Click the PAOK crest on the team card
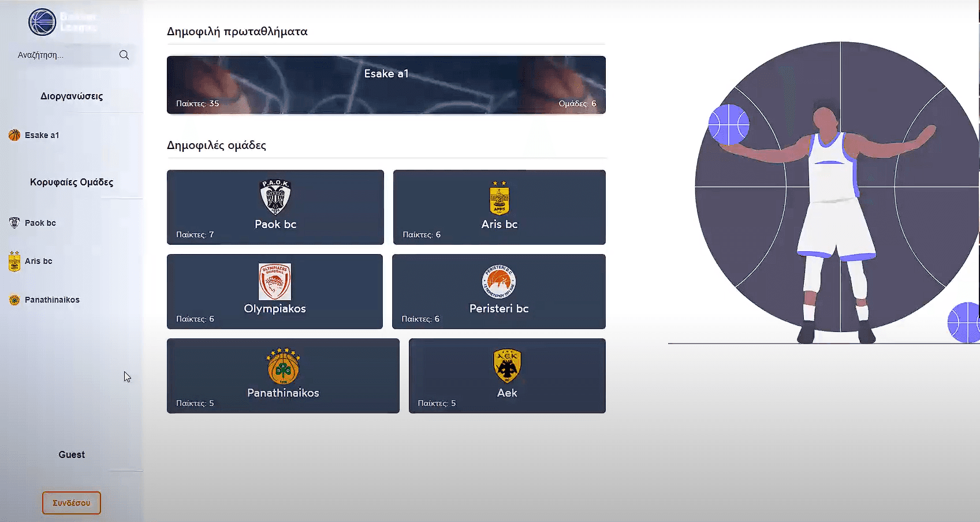Screen dimensions: 980x522 [275, 196]
